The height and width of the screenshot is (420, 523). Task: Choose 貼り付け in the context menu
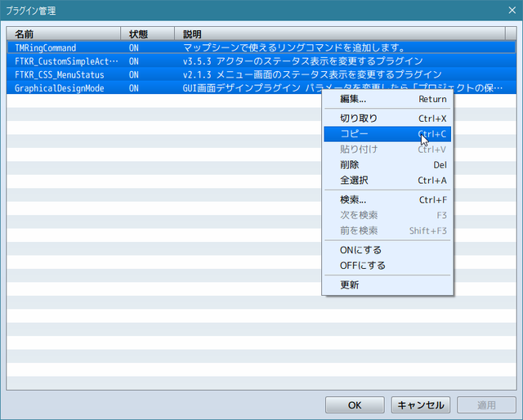coord(387,149)
